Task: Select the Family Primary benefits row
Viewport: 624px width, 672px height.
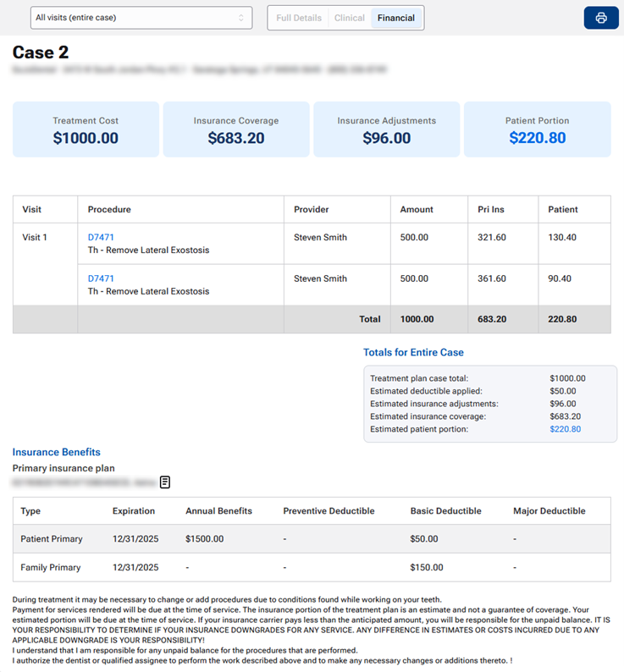Action: coord(312,567)
